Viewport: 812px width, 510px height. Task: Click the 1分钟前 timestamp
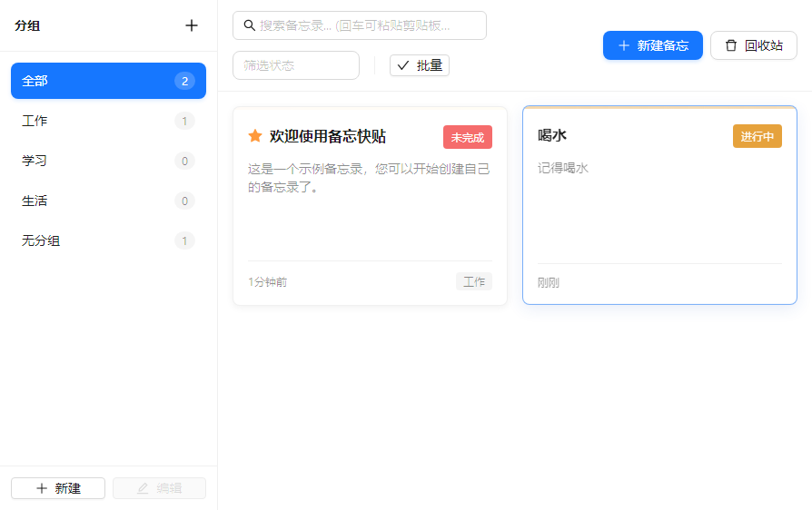click(267, 282)
